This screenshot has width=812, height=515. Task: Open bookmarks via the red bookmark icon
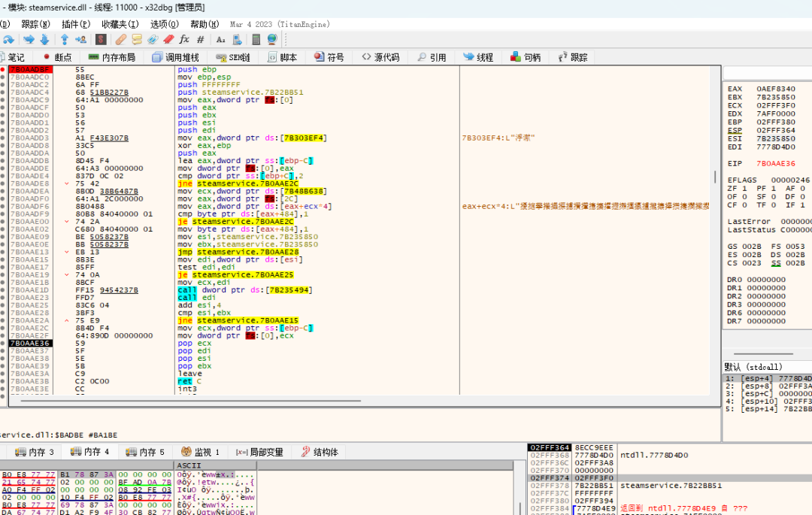coord(168,39)
